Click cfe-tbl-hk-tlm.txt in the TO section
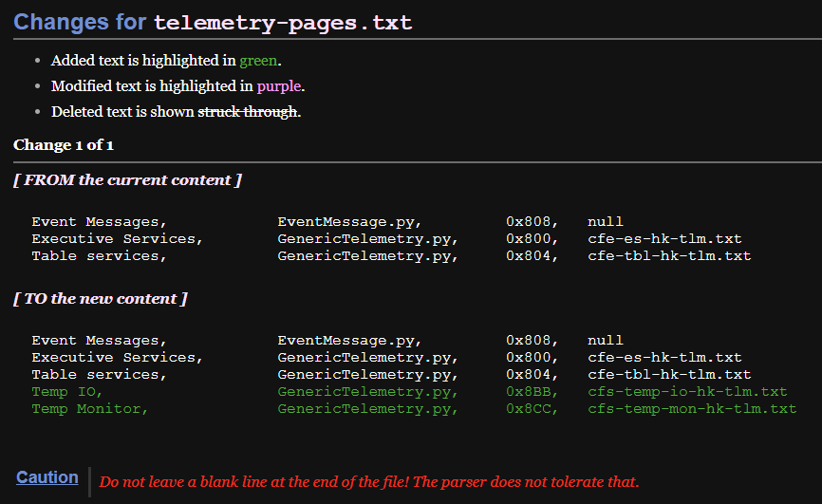This screenshot has height=504, width=822. point(669,375)
